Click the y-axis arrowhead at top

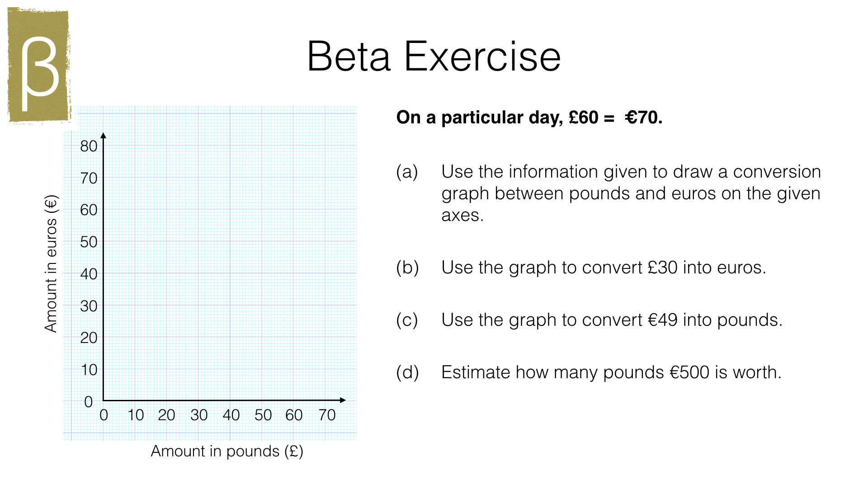tap(103, 136)
